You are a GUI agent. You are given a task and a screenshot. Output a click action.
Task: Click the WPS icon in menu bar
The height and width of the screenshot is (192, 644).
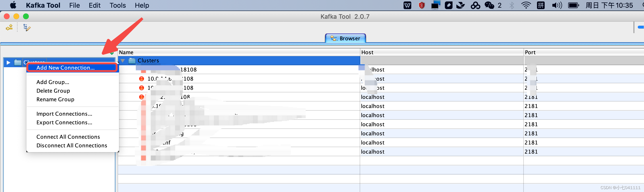[407, 5]
